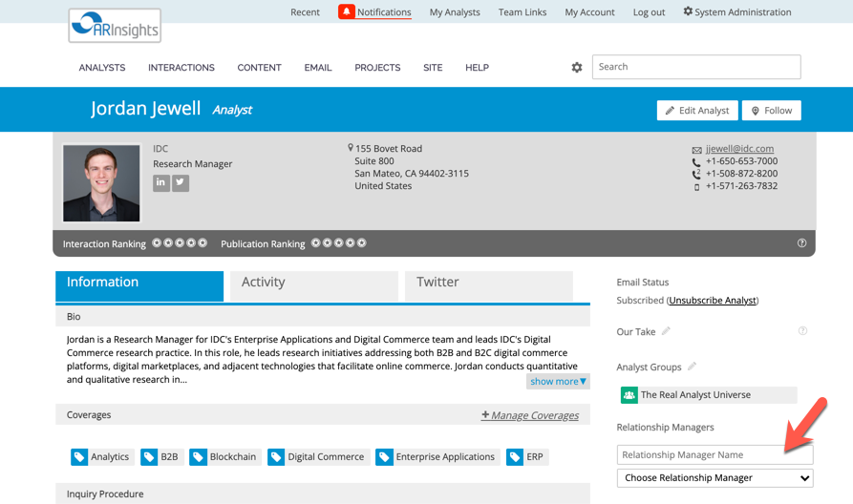Click the Follow button
The height and width of the screenshot is (504, 853).
coord(772,111)
